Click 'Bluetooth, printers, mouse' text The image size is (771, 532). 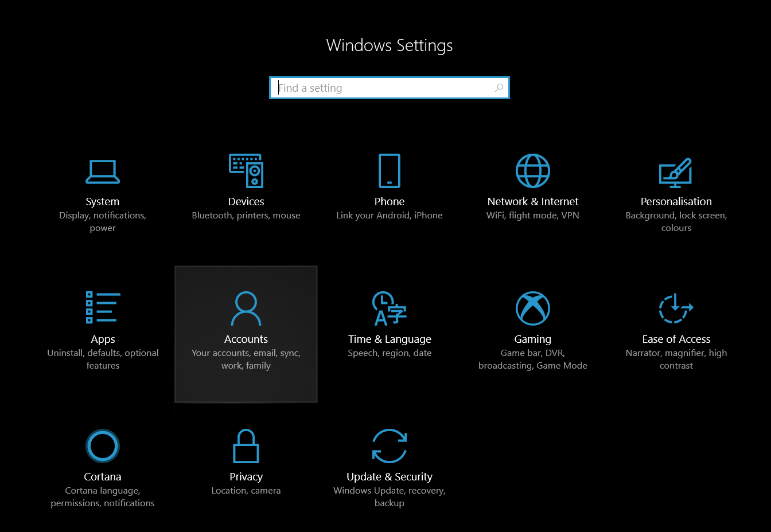(x=246, y=216)
